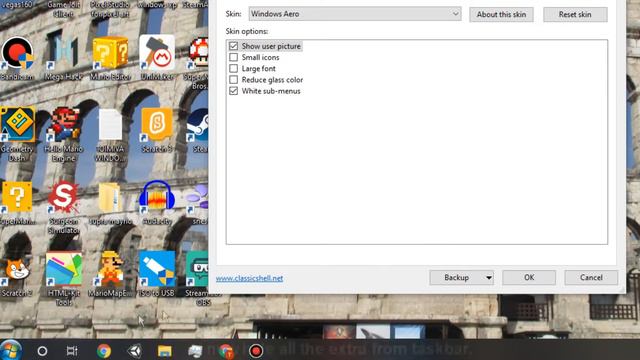Viewport: 640px width, 360px height.
Task: Click the Windows Start orb button
Action: (11, 351)
